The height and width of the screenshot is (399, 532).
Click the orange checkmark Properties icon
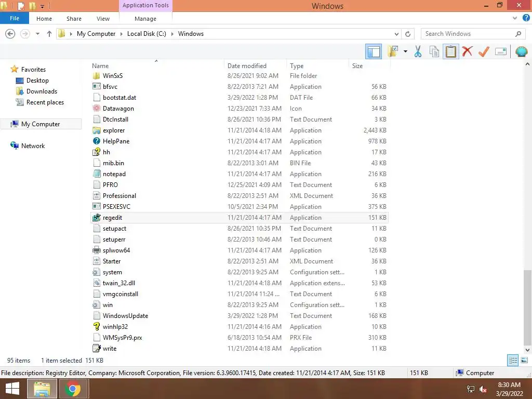tap(484, 51)
